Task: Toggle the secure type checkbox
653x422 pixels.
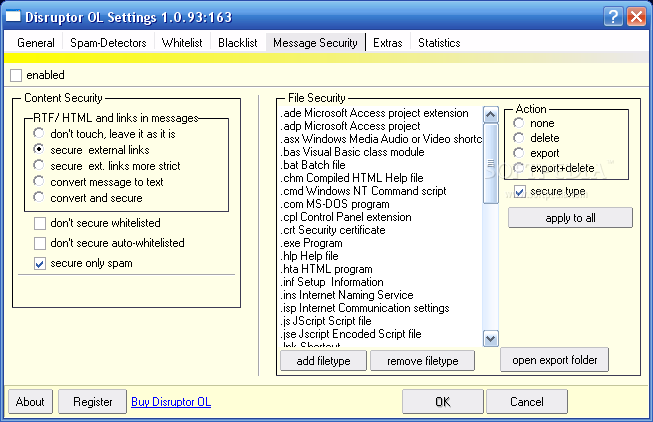Action: pos(520,192)
